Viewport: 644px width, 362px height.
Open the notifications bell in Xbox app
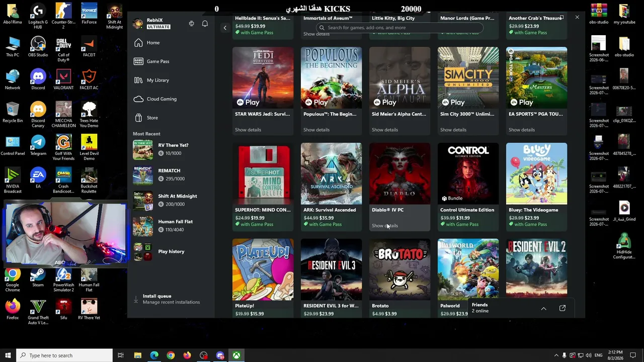coord(205,24)
